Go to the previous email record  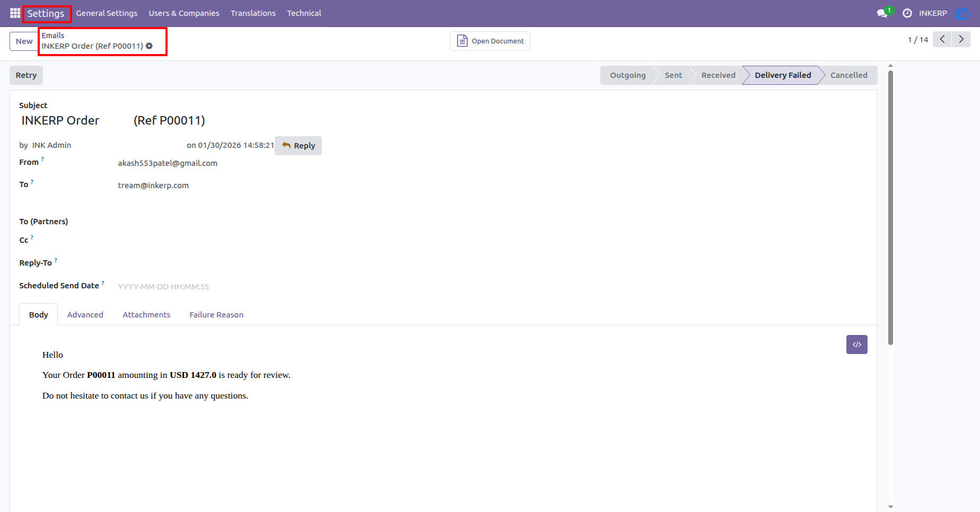[942, 39]
